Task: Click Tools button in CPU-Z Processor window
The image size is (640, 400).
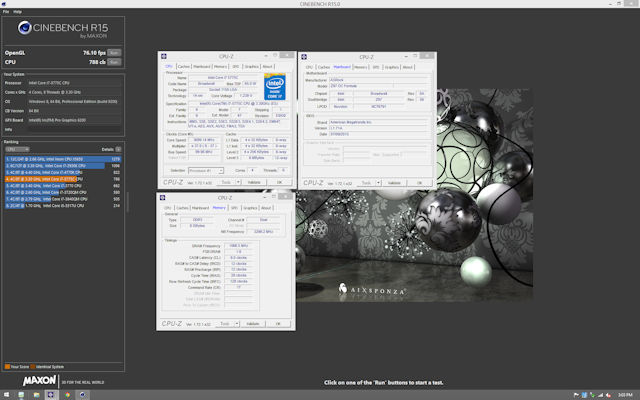Action: pyautogui.click(x=226, y=182)
